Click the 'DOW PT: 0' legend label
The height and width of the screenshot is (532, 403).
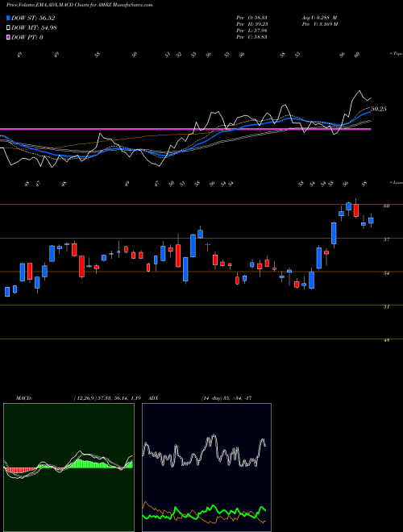click(x=27, y=37)
